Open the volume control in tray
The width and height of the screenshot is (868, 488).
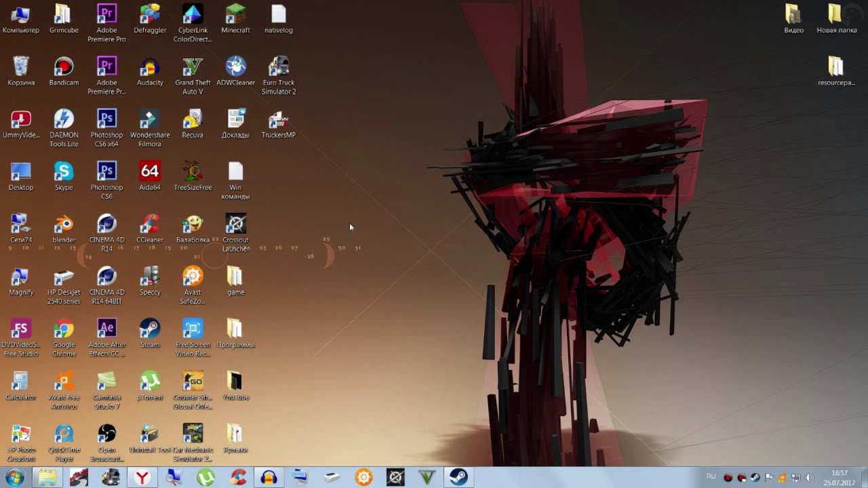click(808, 478)
